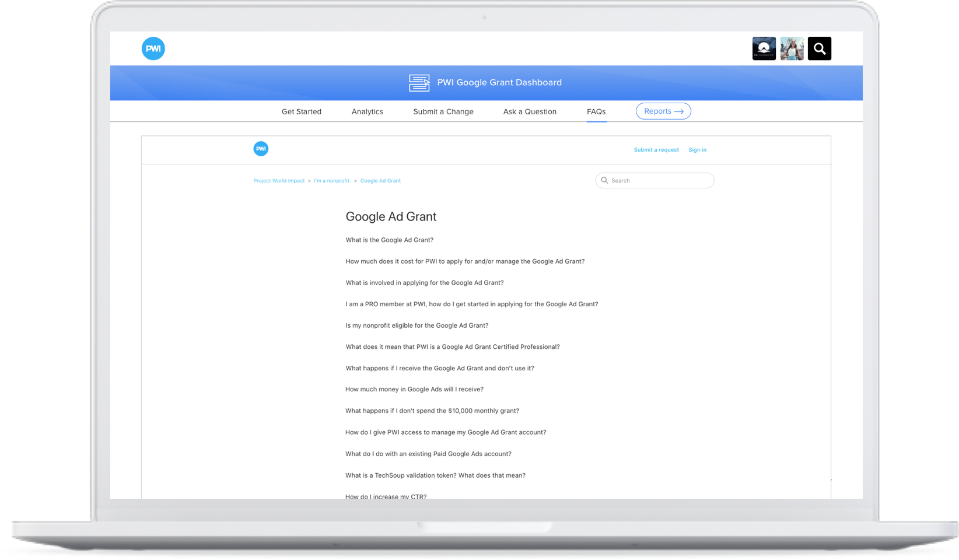Open the dark foundation thumbnail in the header
The image size is (959, 560).
764,48
